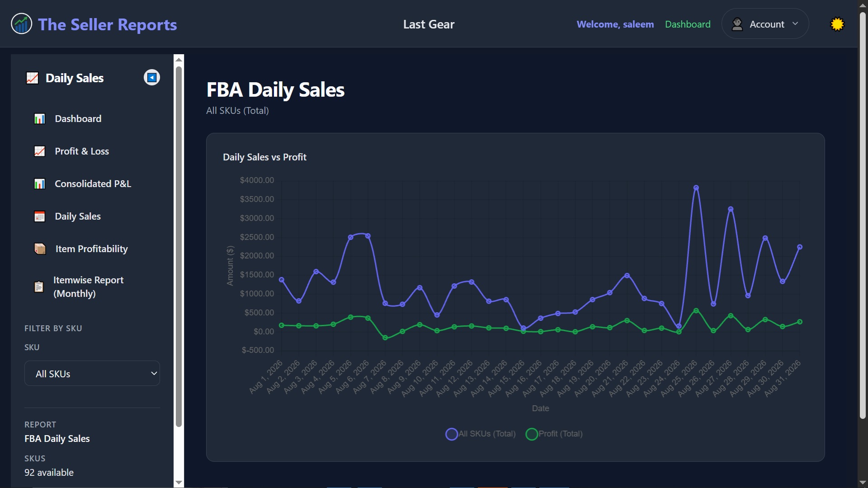Click the Aug 25 profit data point
868x488 pixels.
[x=696, y=310]
